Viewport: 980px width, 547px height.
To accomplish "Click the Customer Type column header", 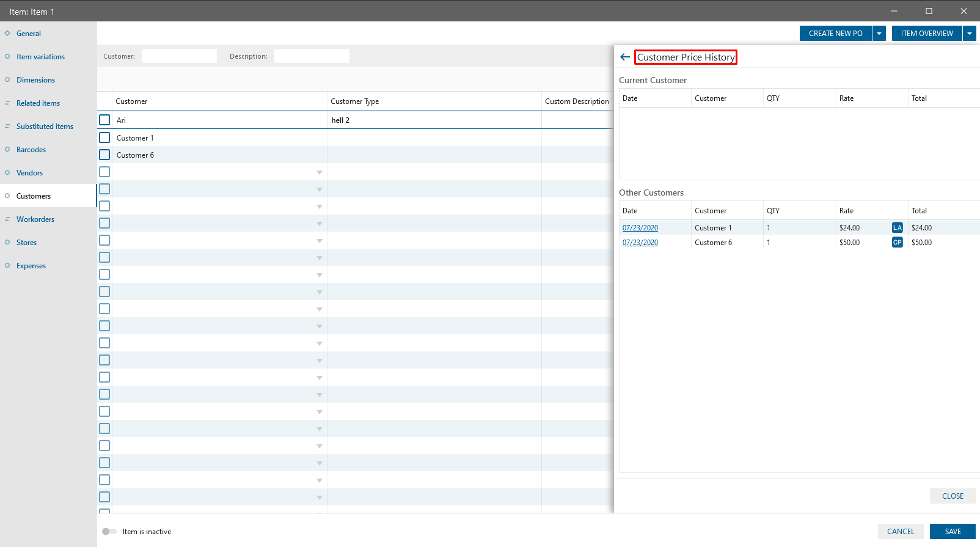I will click(434, 101).
